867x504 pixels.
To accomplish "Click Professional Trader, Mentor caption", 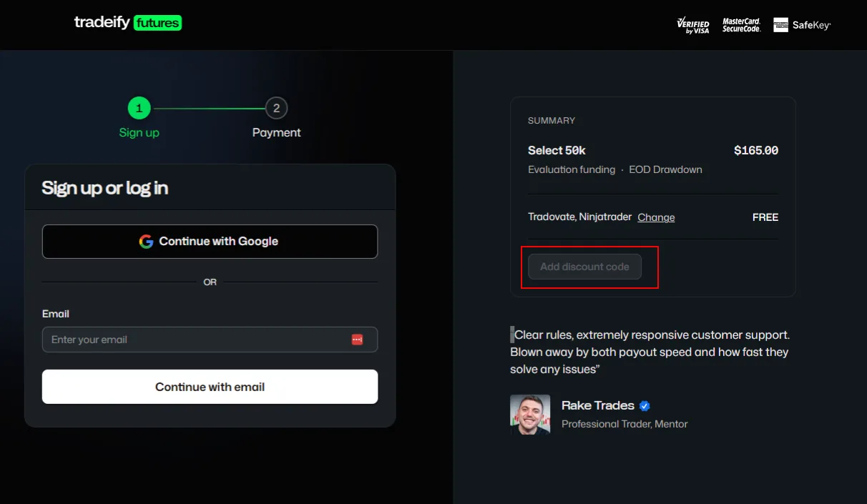I will [x=624, y=424].
